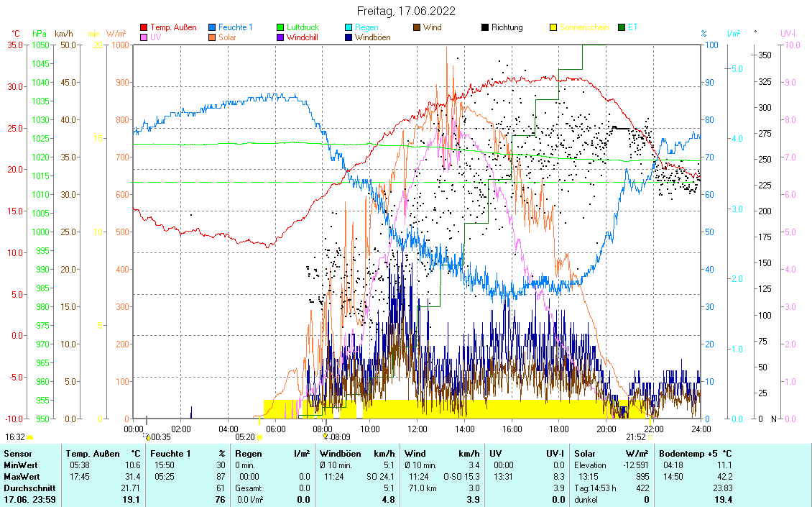The width and height of the screenshot is (812, 507).
Task: Click the hPa pressure axis unit label
Action: pos(38,33)
